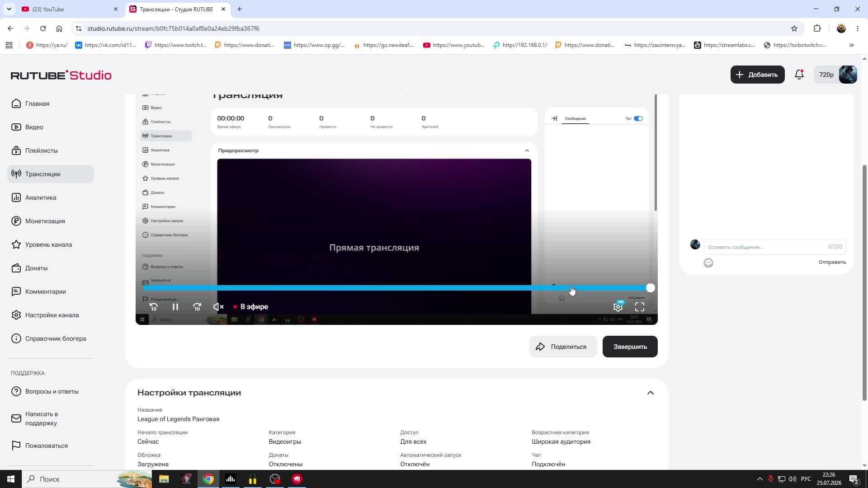This screenshot has width=868, height=488.
Task: Click Отправить to send chat message
Action: point(832,262)
